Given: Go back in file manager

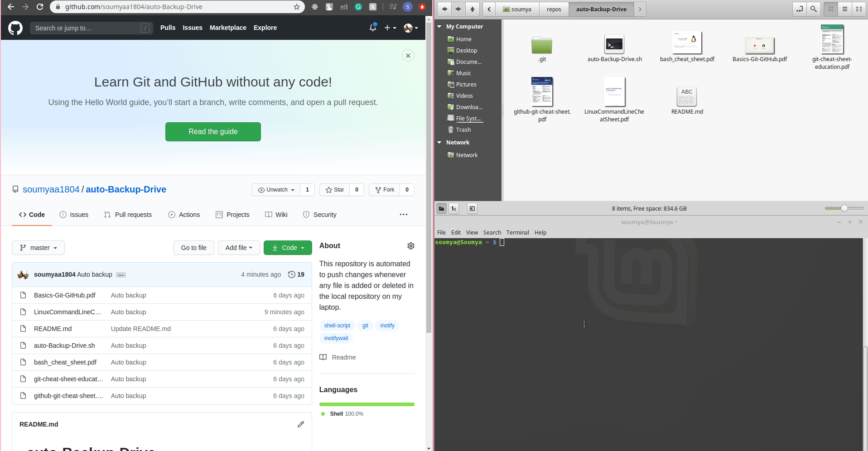Looking at the screenshot, I should pos(444,9).
